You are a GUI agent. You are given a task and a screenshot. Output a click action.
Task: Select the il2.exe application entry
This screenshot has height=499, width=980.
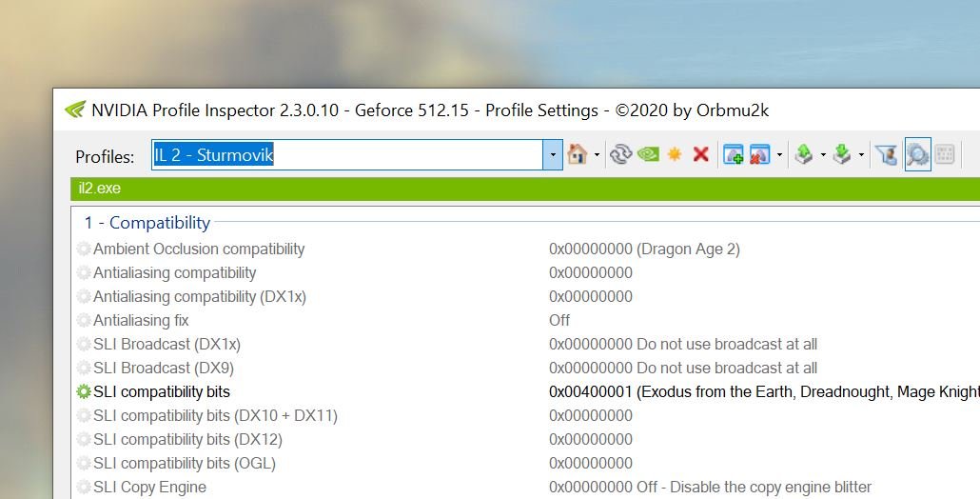pyautogui.click(x=99, y=189)
